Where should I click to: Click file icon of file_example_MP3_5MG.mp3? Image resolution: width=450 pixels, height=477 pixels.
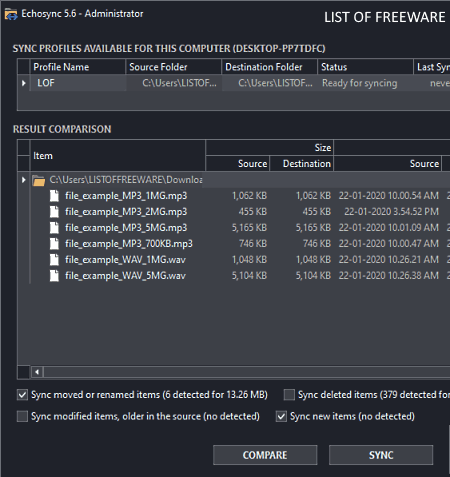[54, 228]
